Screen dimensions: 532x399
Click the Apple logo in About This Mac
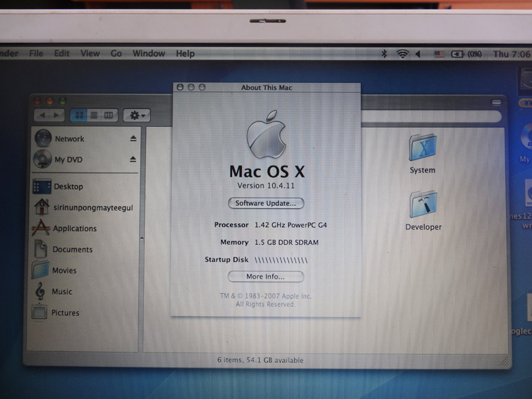[267, 134]
